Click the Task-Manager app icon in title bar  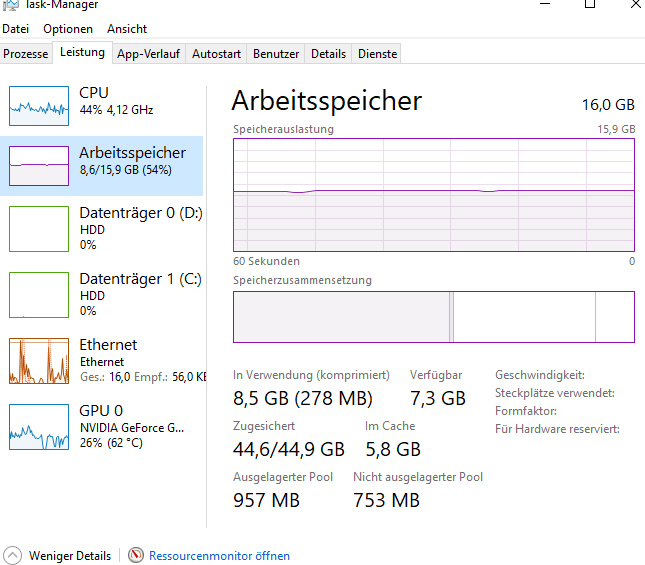point(11,5)
